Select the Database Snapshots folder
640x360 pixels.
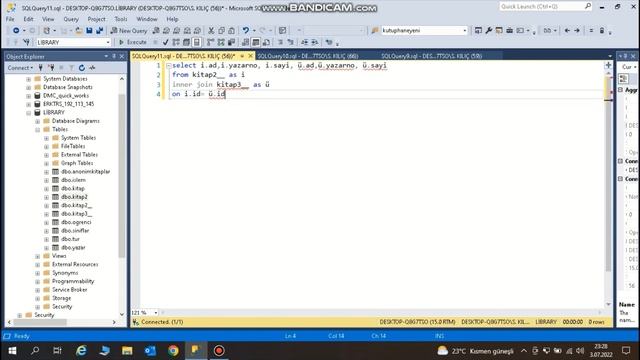tap(68, 87)
